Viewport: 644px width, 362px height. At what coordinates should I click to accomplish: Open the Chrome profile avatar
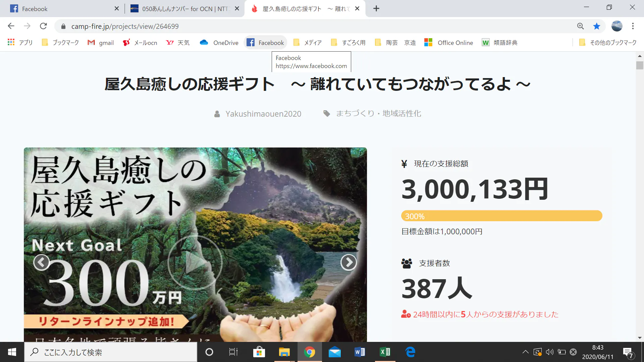(x=616, y=26)
